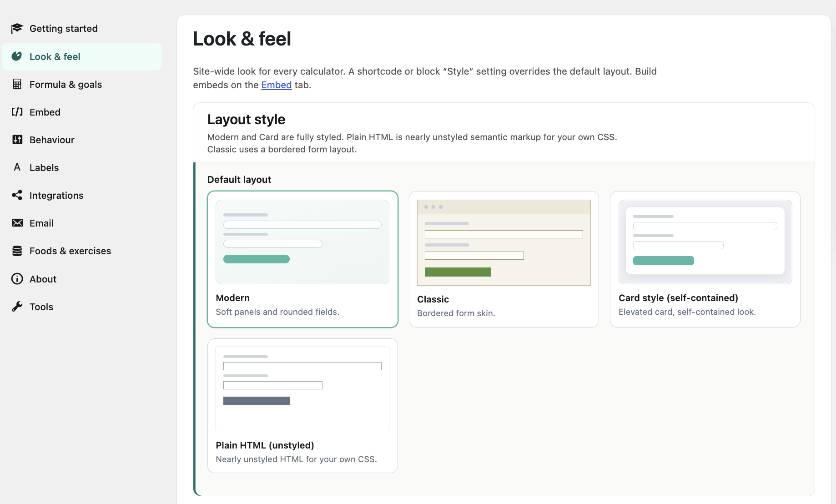Click the Foods & exercises database icon
Image resolution: width=836 pixels, height=504 pixels.
(x=17, y=251)
